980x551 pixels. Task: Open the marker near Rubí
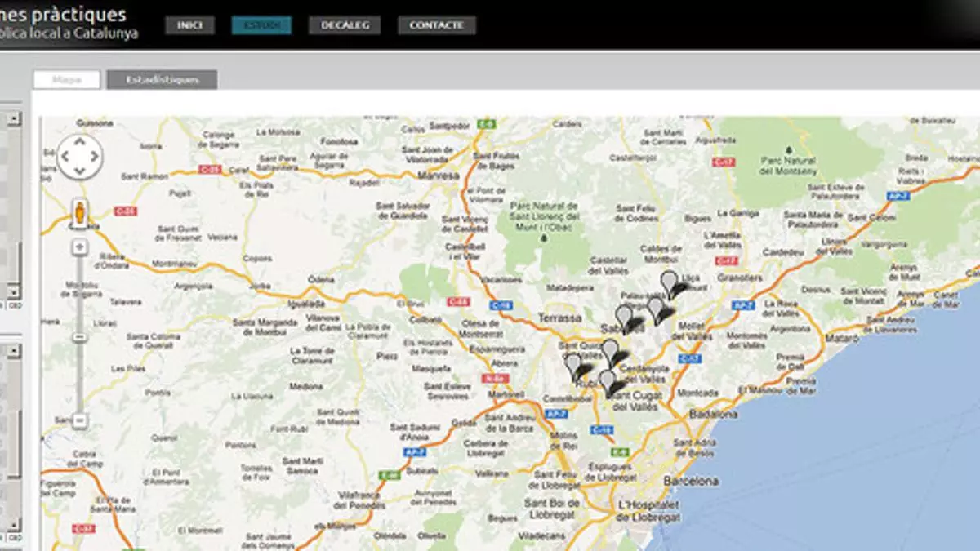pos(573,364)
